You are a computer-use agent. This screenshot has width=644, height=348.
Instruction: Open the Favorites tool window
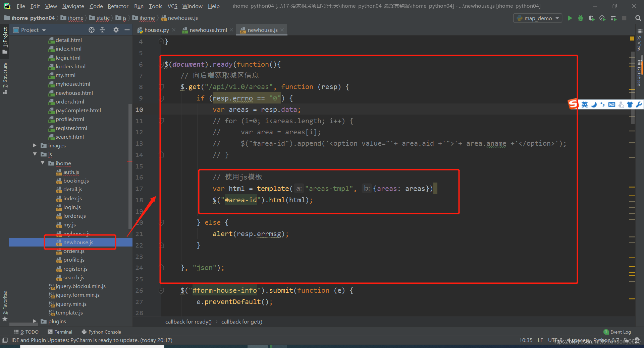(x=5, y=306)
